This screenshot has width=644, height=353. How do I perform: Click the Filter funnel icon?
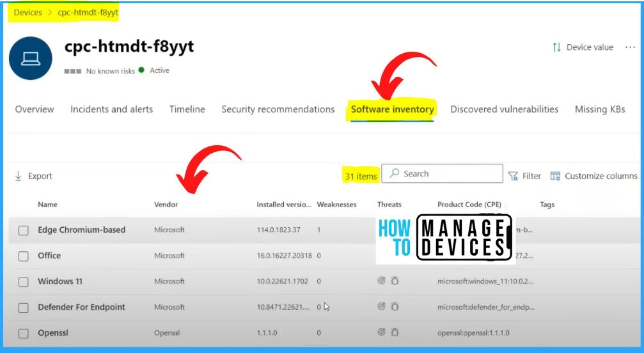click(x=512, y=176)
